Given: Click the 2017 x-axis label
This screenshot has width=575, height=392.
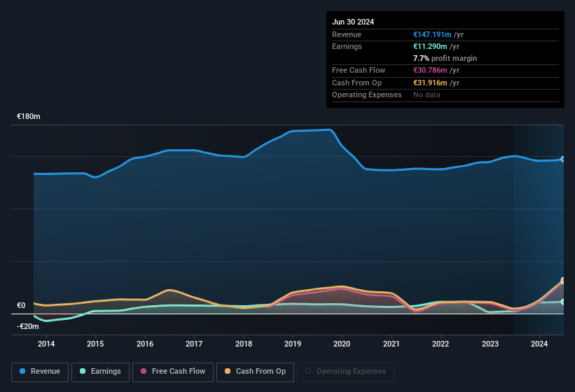Looking at the screenshot, I should tap(194, 344).
